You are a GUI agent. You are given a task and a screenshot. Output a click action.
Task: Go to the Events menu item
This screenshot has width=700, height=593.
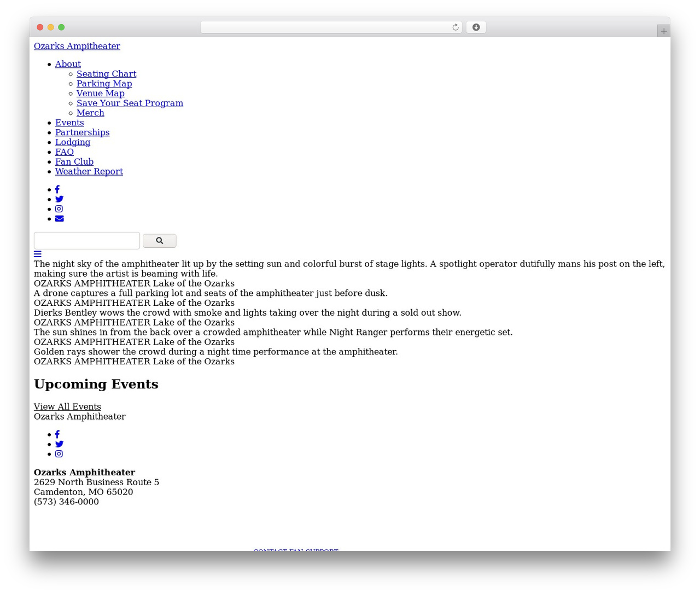pyautogui.click(x=69, y=123)
